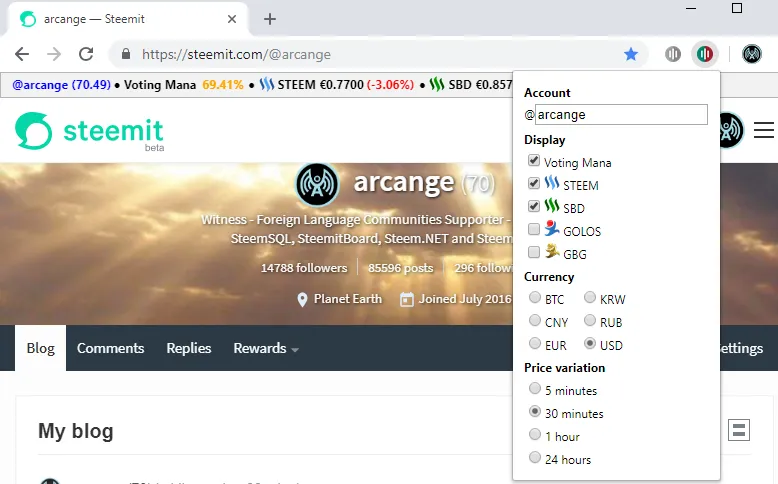Select CNY currency radio button

point(534,320)
